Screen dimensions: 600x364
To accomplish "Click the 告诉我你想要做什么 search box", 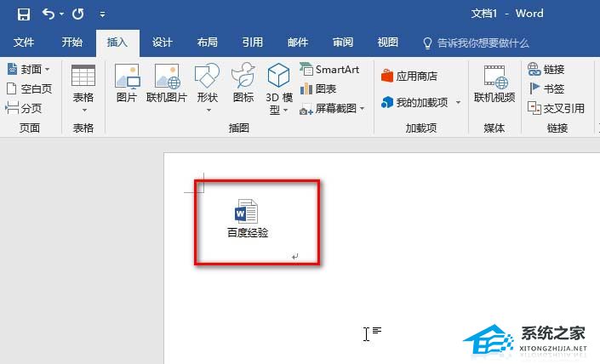I will tap(476, 43).
